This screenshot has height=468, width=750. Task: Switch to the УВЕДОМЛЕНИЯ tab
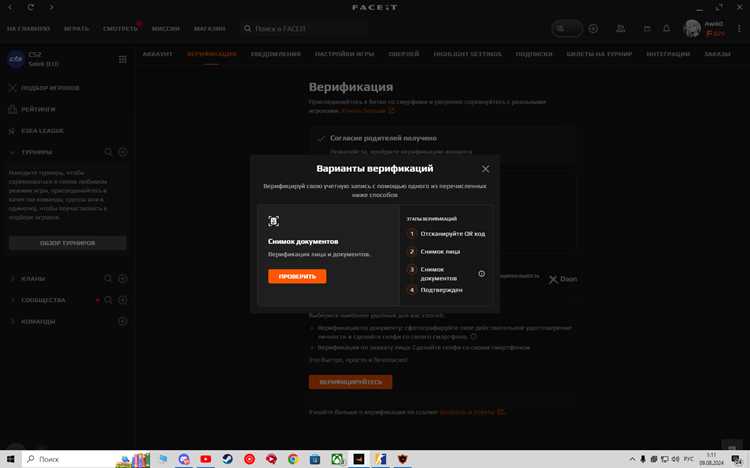276,54
